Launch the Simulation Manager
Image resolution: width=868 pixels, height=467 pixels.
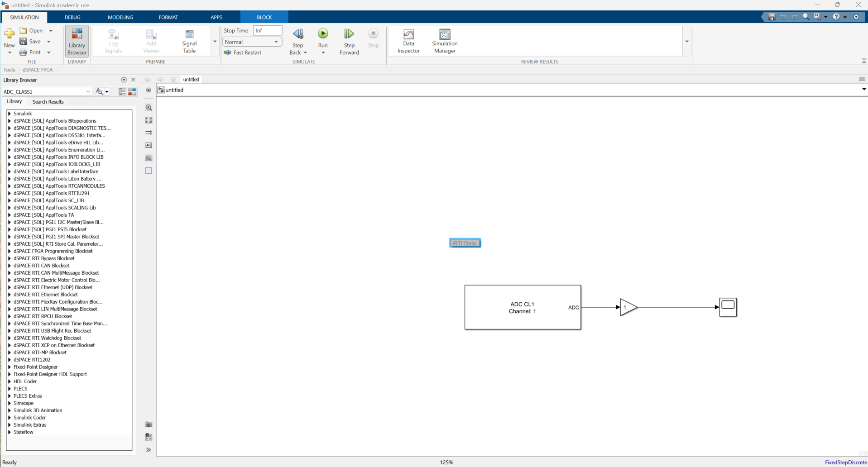[445, 41]
